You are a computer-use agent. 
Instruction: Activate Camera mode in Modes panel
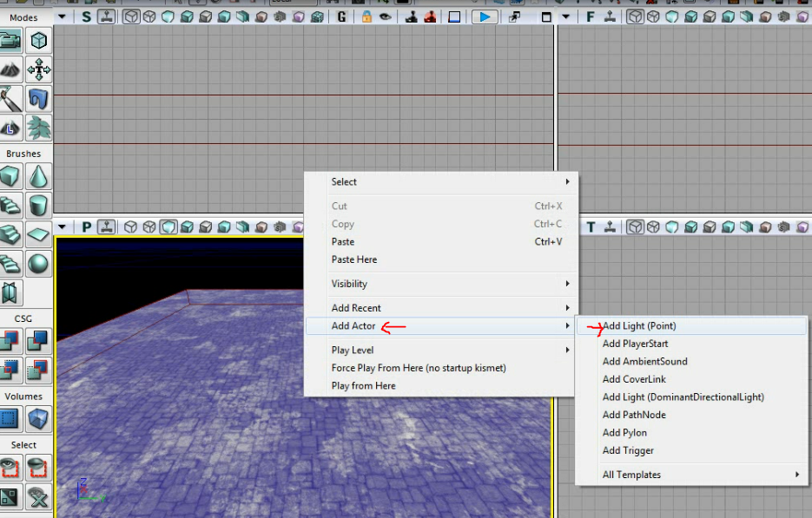pos(10,41)
